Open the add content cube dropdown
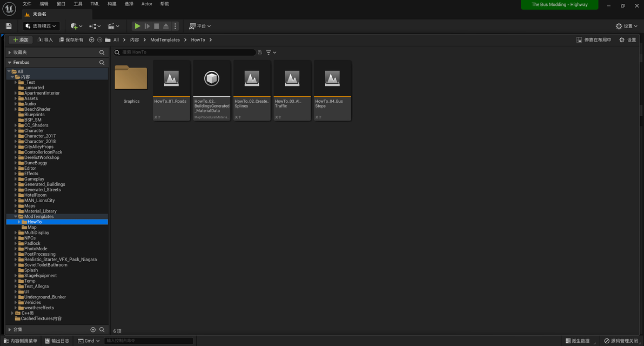The width and height of the screenshot is (644, 346). (x=76, y=26)
